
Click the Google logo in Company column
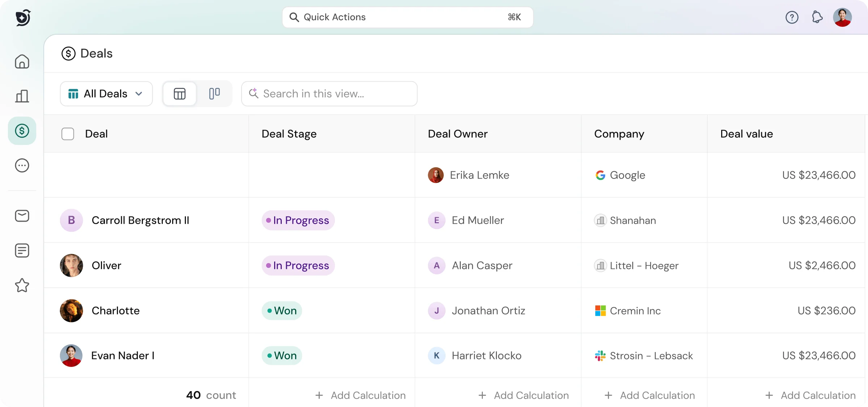(x=600, y=175)
